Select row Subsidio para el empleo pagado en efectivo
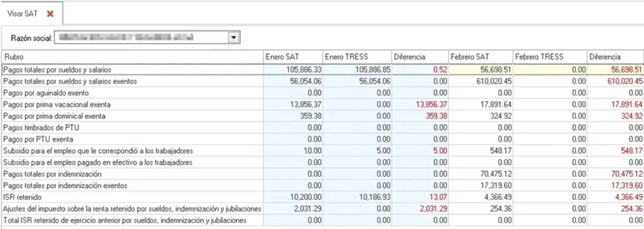The image size is (644, 229). [322, 162]
